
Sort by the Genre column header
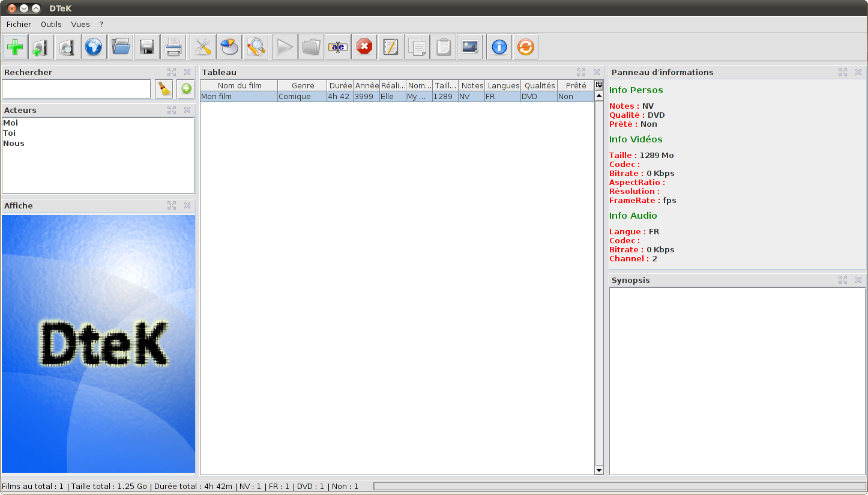[303, 85]
